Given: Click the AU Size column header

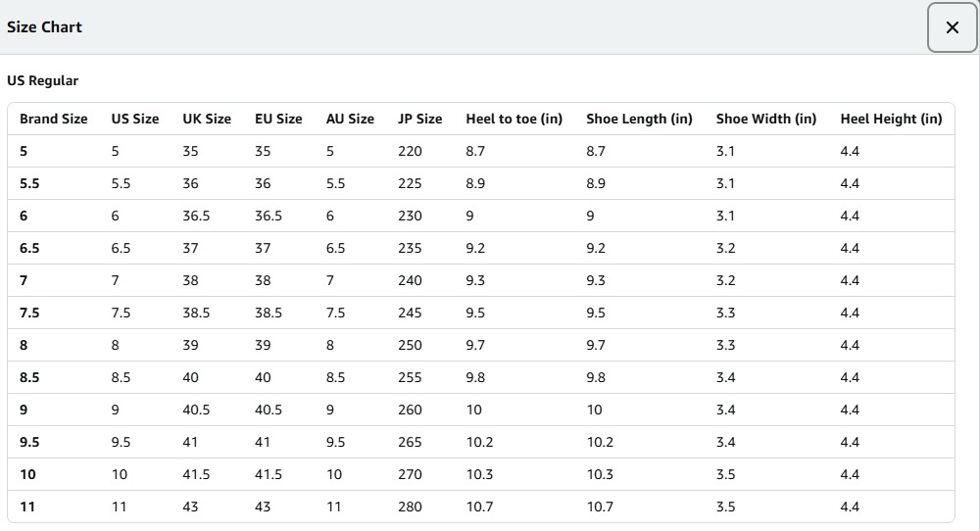Looking at the screenshot, I should tap(350, 119).
